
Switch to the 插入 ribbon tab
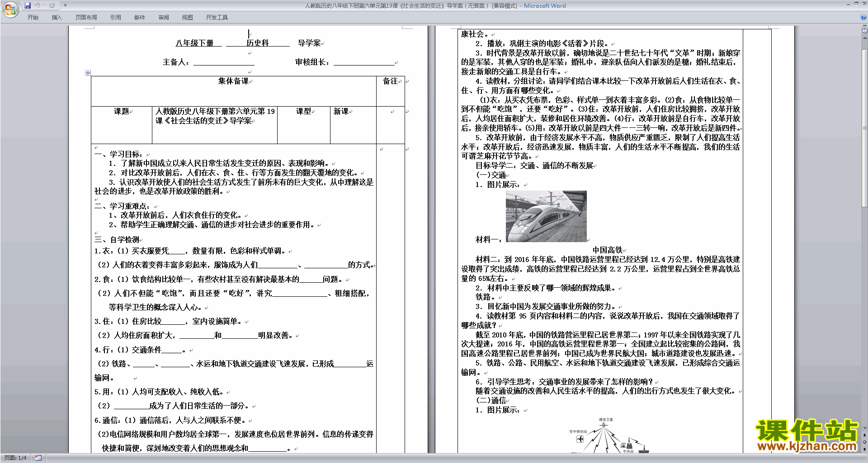click(57, 17)
